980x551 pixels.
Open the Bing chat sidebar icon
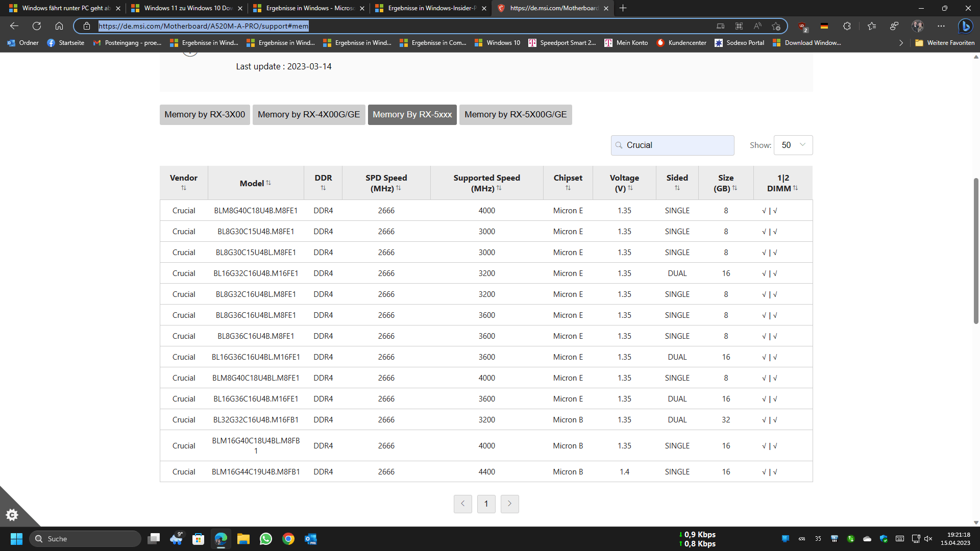tap(965, 26)
